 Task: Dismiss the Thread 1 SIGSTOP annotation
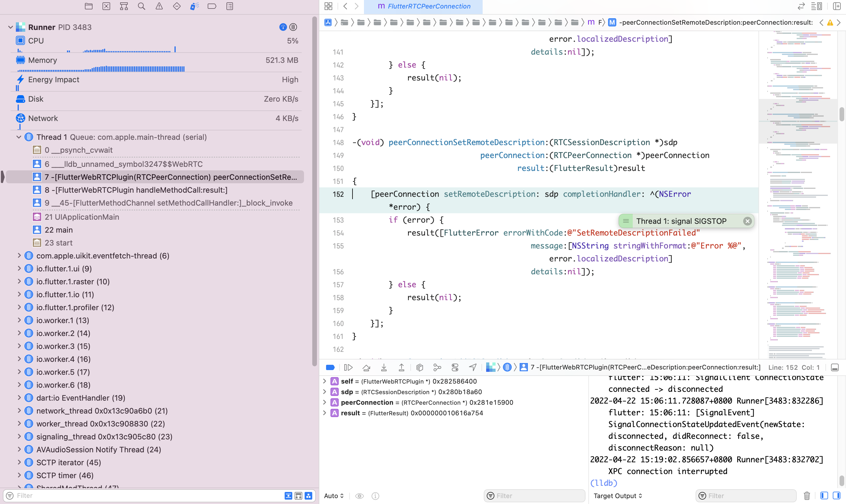click(748, 221)
